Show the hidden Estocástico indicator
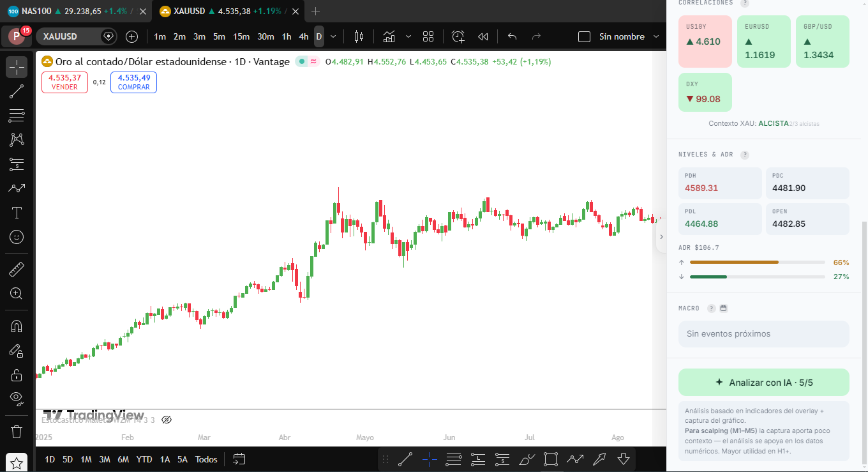This screenshot has width=868, height=472. point(167,420)
